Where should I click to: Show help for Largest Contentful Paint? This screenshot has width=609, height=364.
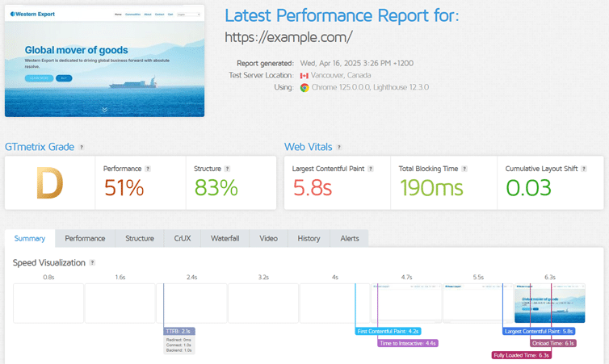click(371, 169)
